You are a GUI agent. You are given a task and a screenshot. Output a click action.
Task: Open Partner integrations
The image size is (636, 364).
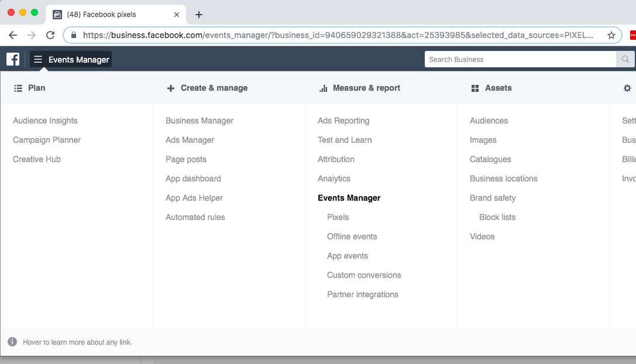pos(363,294)
